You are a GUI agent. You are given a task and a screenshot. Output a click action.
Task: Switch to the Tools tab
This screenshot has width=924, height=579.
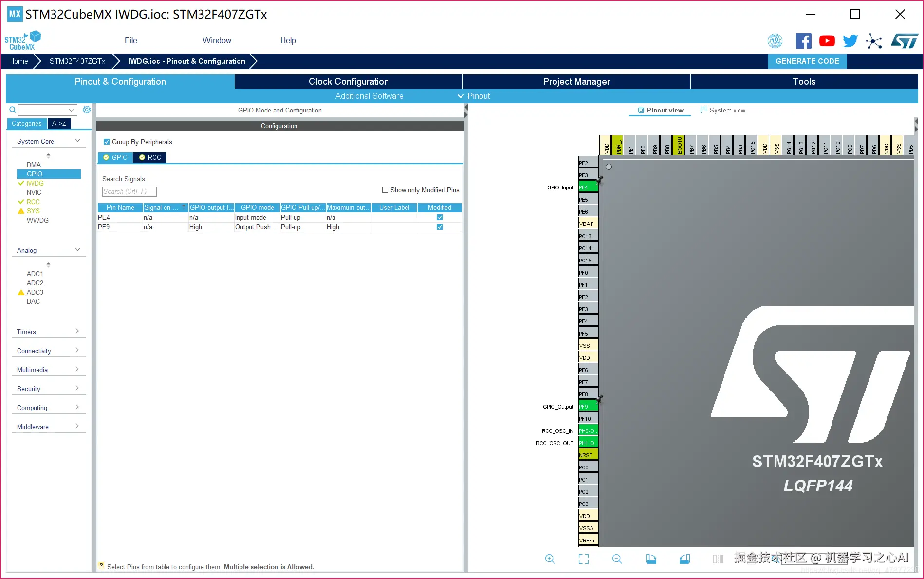click(804, 81)
